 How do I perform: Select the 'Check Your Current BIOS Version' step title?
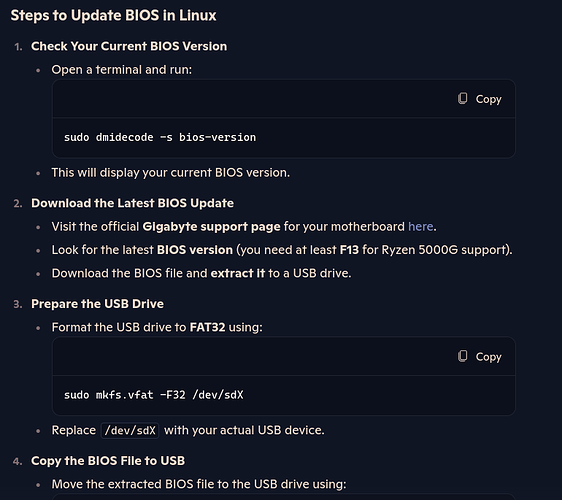pyautogui.click(x=129, y=46)
